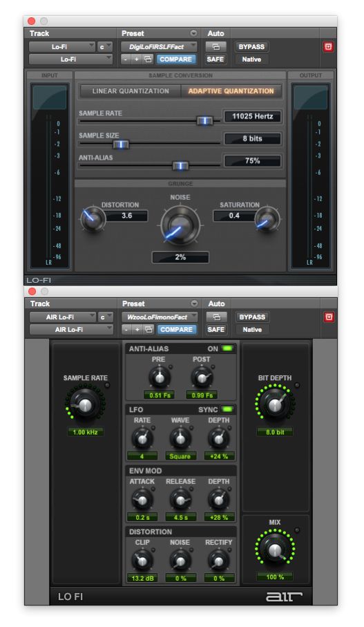Toggle COMPARE in the Lo-Fi window

176,59
